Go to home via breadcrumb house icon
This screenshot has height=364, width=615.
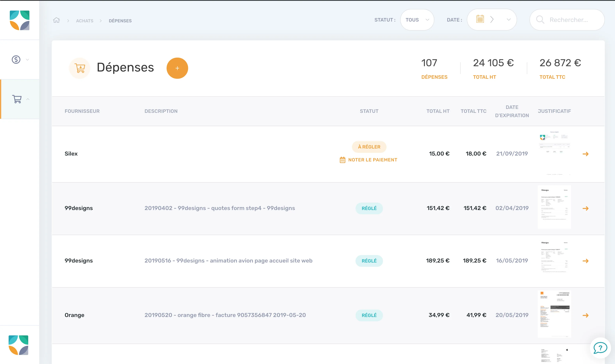[56, 20]
